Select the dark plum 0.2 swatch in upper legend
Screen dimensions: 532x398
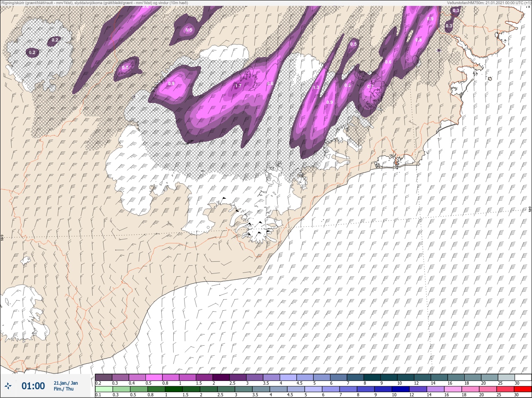pyautogui.click(x=103, y=377)
